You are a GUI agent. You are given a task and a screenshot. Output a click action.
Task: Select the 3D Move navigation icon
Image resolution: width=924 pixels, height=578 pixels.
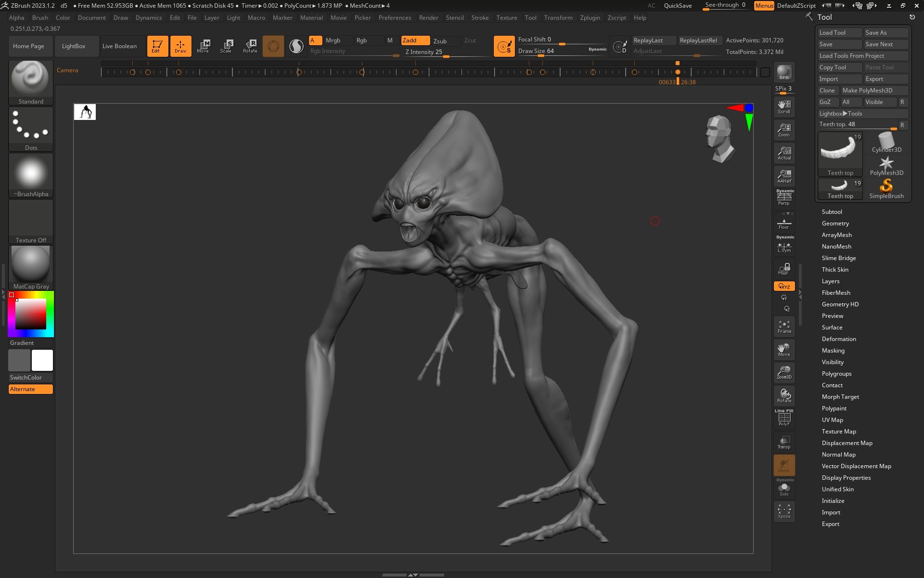784,350
